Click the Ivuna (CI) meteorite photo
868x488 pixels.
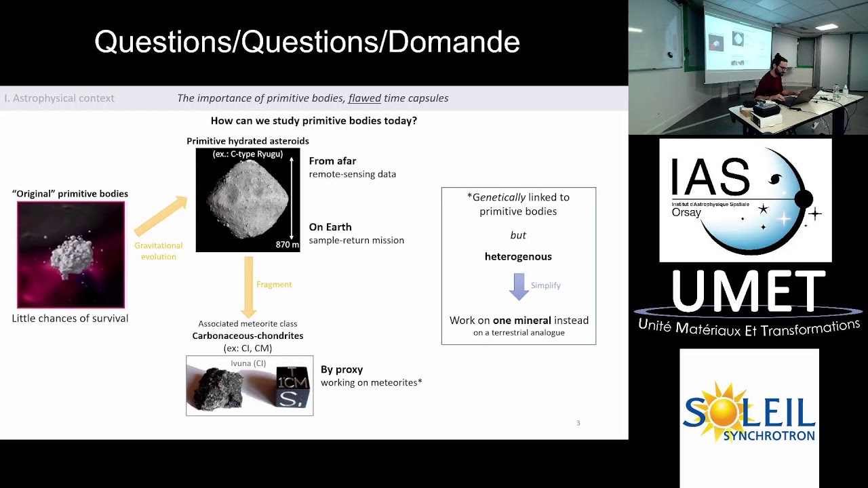pyautogui.click(x=250, y=386)
